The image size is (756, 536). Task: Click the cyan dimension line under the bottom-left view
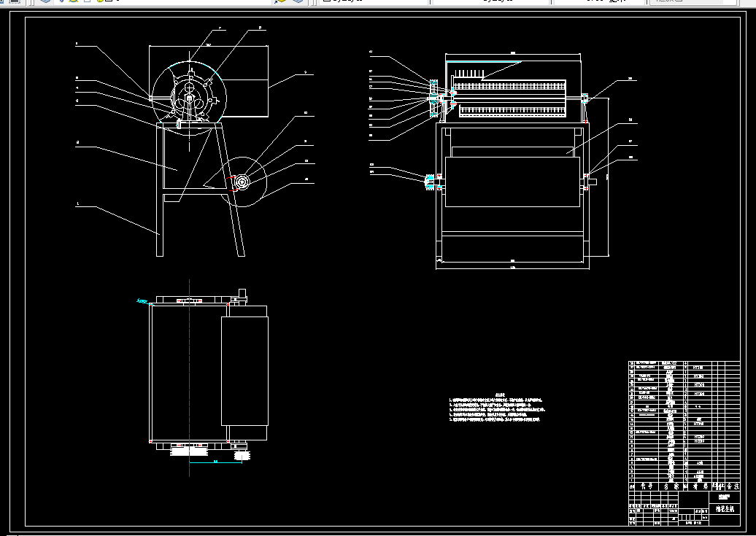click(215, 462)
